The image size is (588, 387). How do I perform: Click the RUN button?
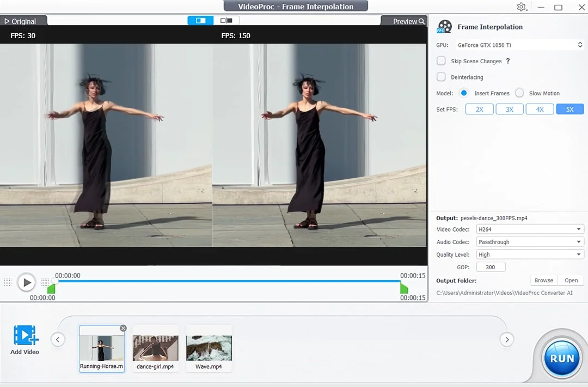click(561, 358)
